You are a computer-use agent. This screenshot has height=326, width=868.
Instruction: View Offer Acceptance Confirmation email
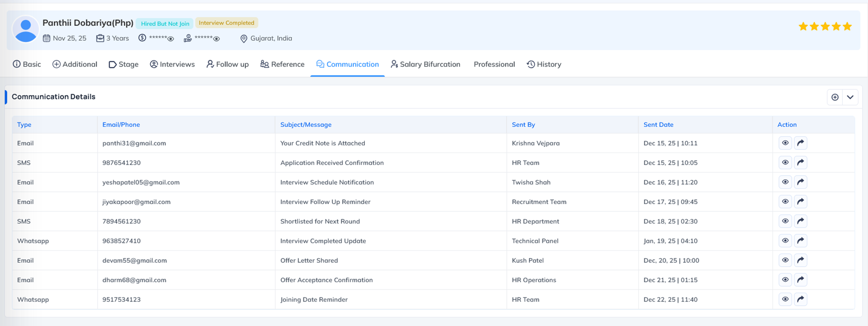tap(785, 280)
